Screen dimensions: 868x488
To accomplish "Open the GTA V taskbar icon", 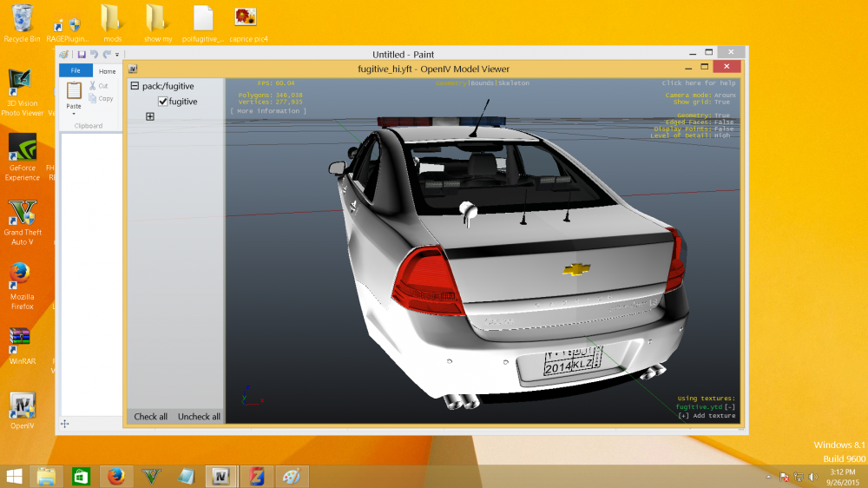I will point(151,477).
